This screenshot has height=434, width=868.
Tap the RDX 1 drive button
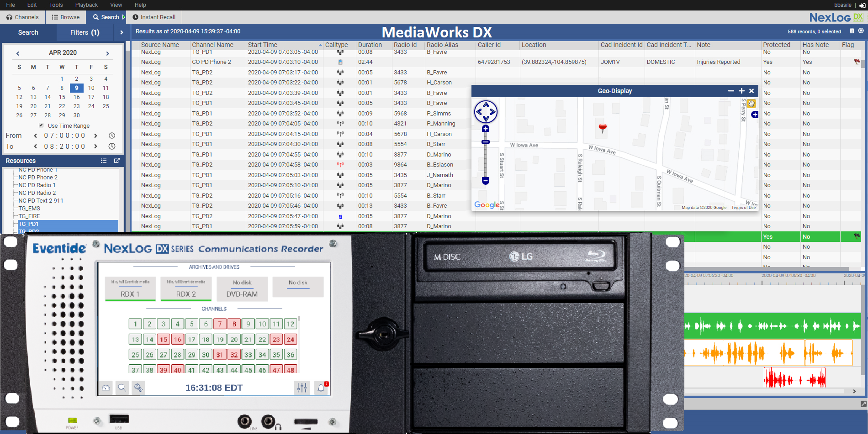pyautogui.click(x=130, y=289)
